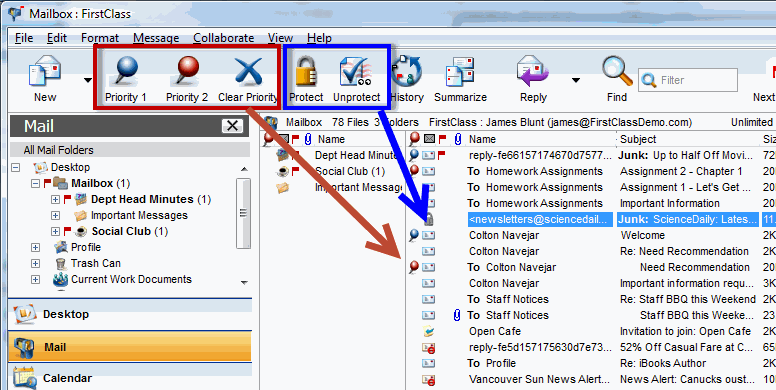Viewport: 776px width, 390px height.
Task: Open Dept Head Minutes folder in file list
Action: click(x=355, y=155)
